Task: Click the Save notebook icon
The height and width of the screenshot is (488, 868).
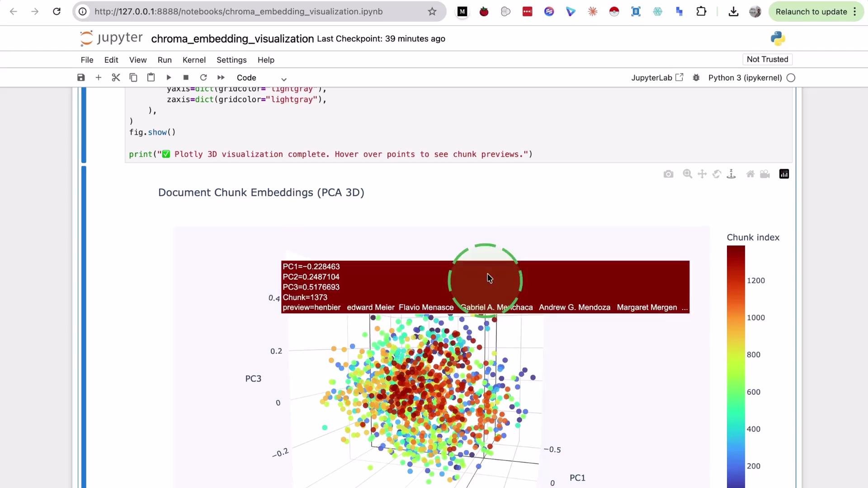Action: (x=81, y=78)
